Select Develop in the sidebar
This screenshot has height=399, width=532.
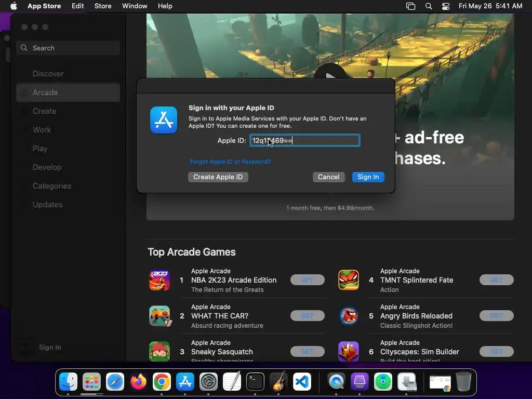pos(68,167)
